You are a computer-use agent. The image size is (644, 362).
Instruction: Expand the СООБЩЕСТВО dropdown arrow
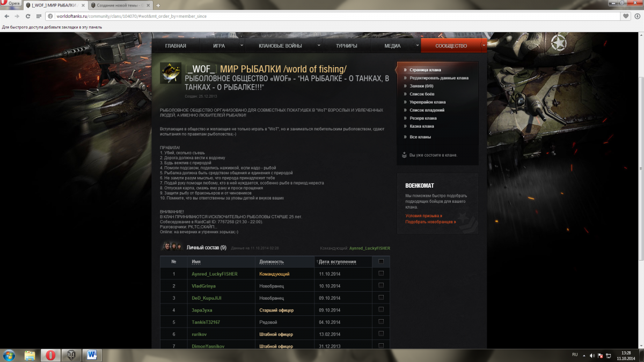(484, 46)
